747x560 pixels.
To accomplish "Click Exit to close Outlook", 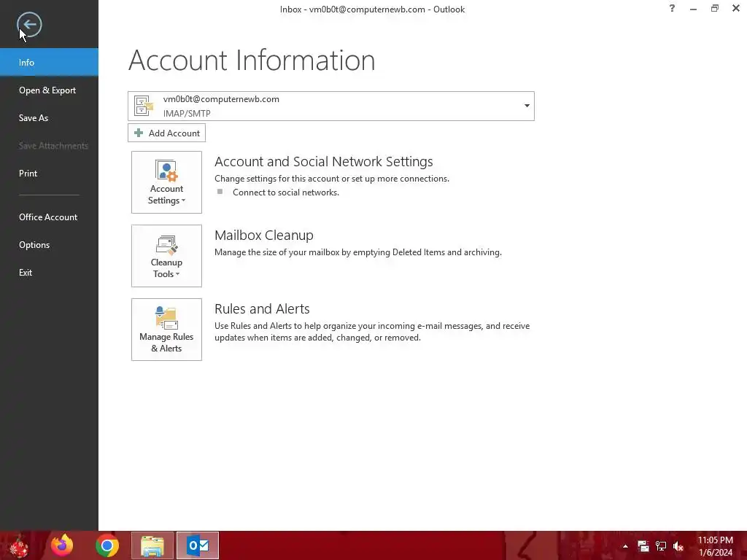I will [x=49, y=273].
